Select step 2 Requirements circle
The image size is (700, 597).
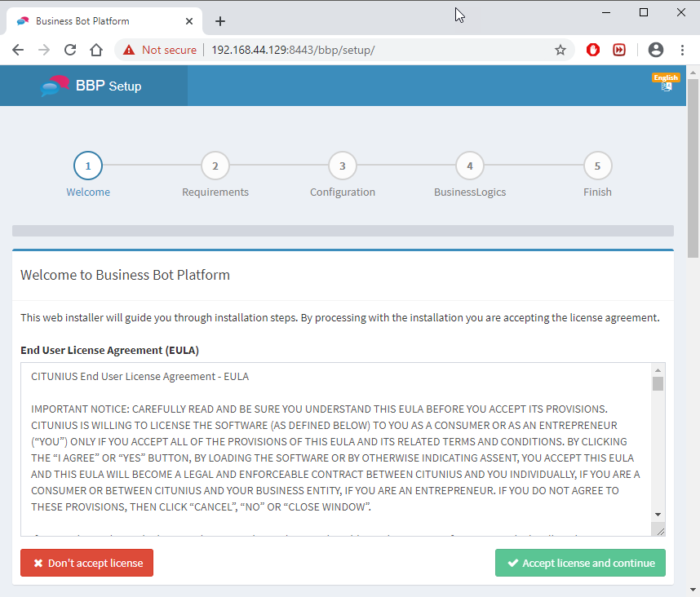click(x=215, y=166)
